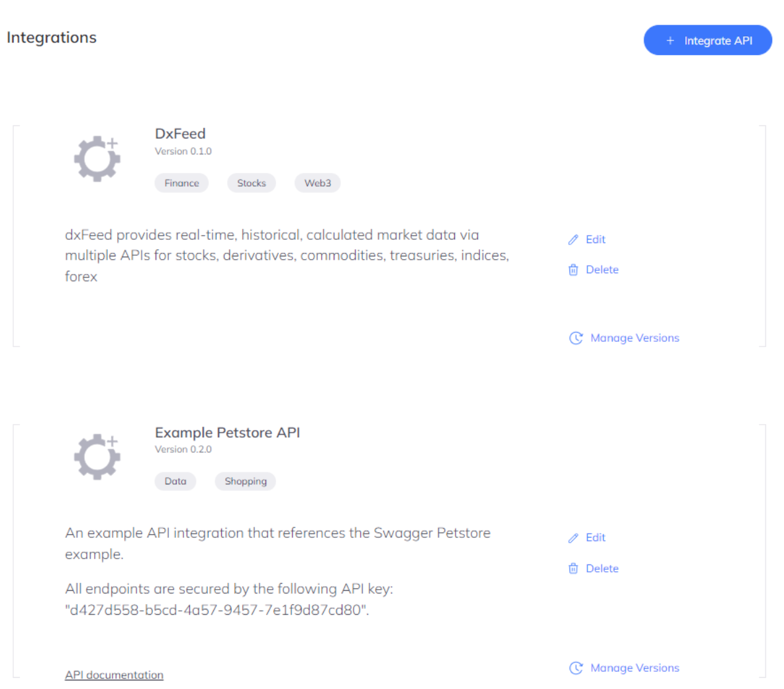Click the trash icon for Petstore API
Viewport: 784px width, 689px height.
573,568
